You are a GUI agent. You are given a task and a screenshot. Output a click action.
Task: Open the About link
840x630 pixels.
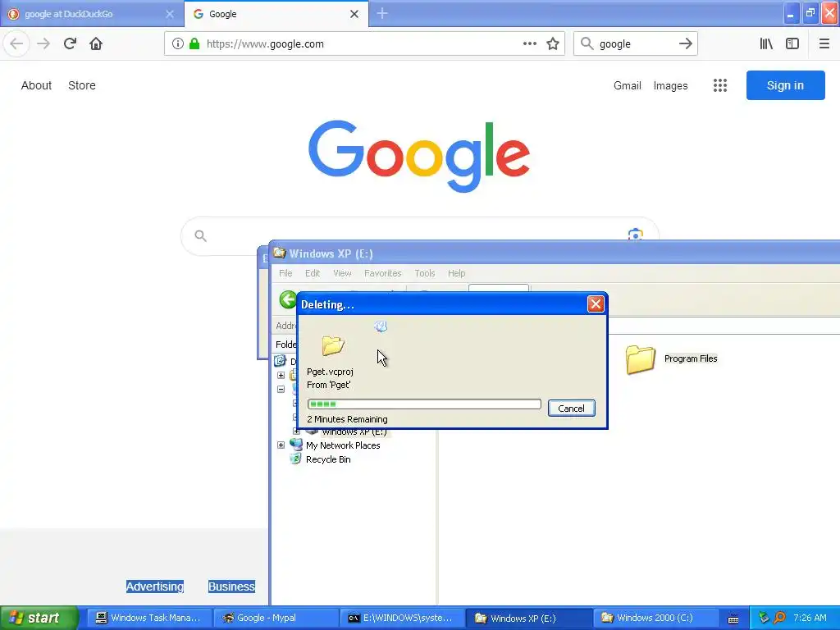point(36,85)
